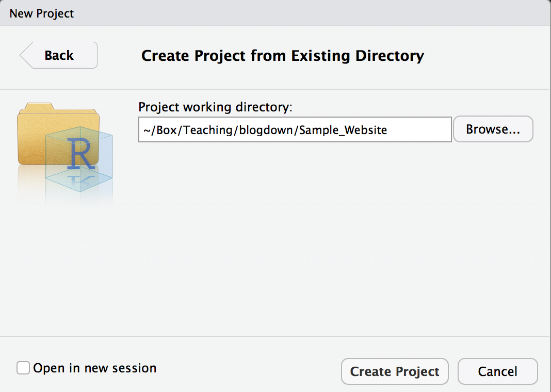551x392 pixels.
Task: Click the 'Open in new session' label text
Action: pyautogui.click(x=95, y=368)
